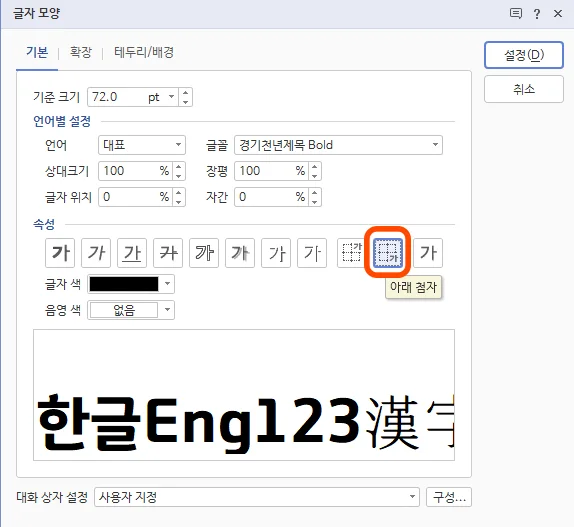Click the 설정(D) button
The width and height of the screenshot is (574, 527).
(524, 55)
